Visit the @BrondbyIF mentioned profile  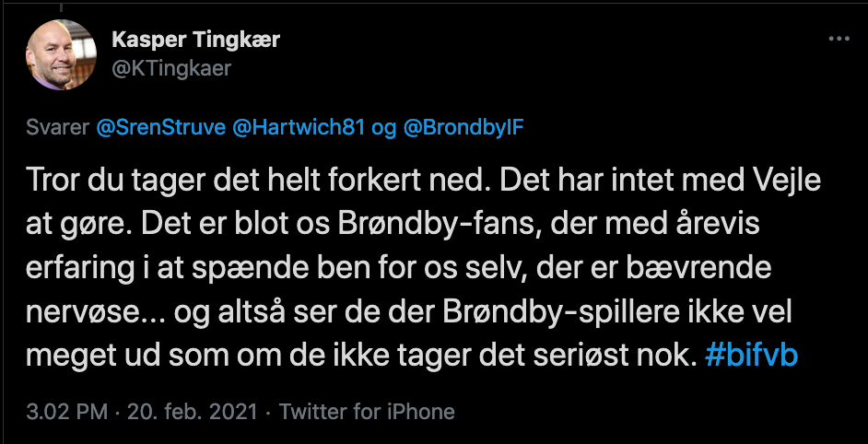click(x=462, y=128)
